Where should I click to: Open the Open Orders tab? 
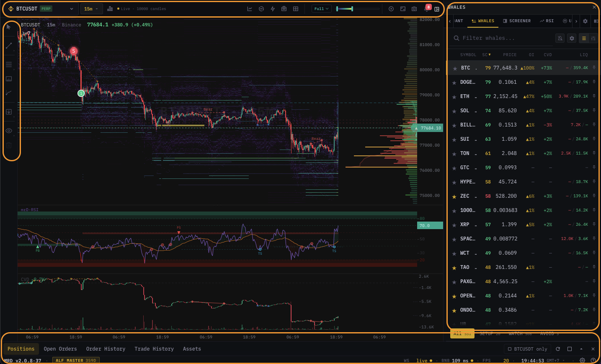coord(60,349)
